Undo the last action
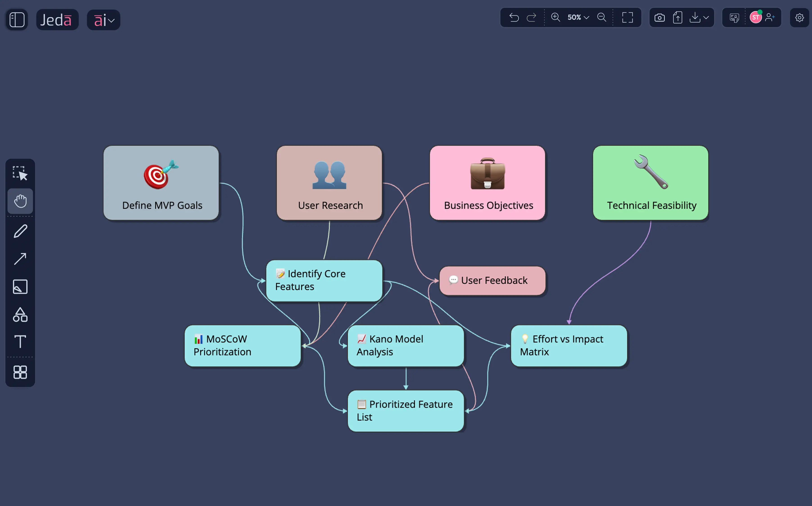The image size is (812, 506). [x=514, y=18]
